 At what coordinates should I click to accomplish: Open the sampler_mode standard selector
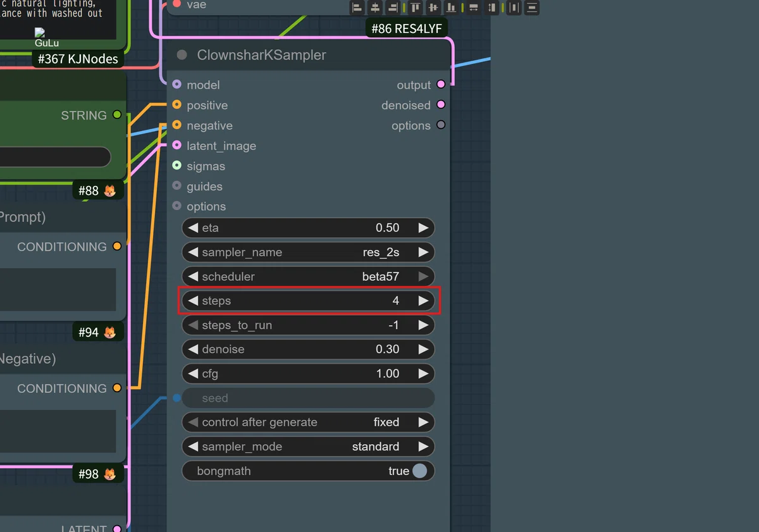pyautogui.click(x=308, y=447)
